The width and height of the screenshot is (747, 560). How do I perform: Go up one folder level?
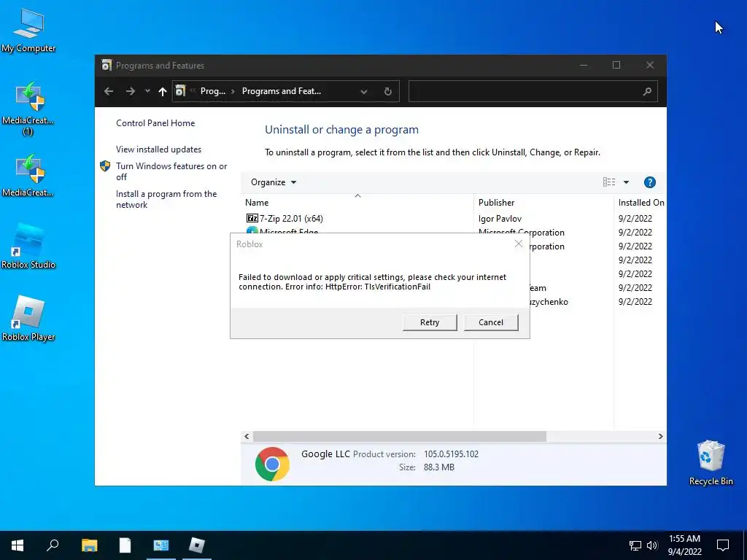point(163,91)
